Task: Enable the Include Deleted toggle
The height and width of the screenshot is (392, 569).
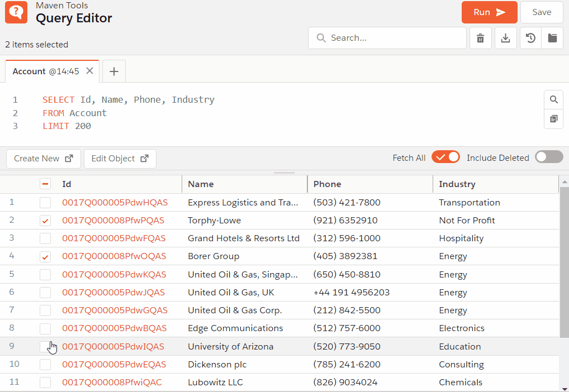Action: (548, 157)
